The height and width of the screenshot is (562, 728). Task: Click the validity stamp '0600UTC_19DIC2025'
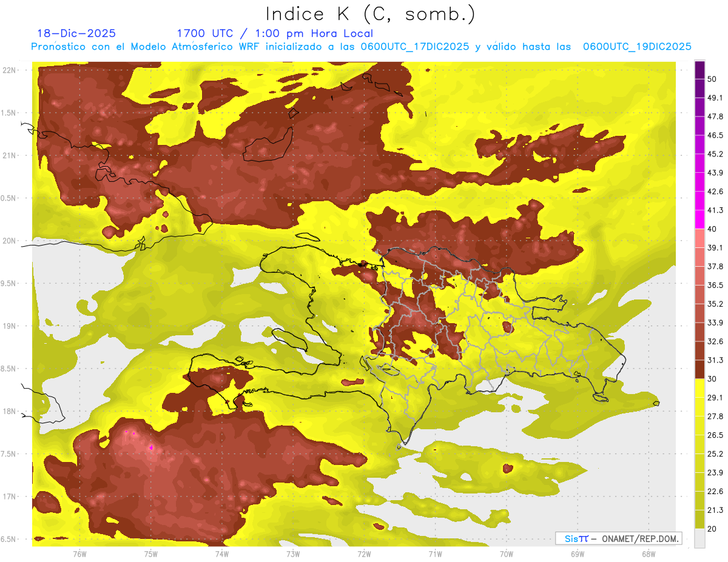tap(637, 47)
